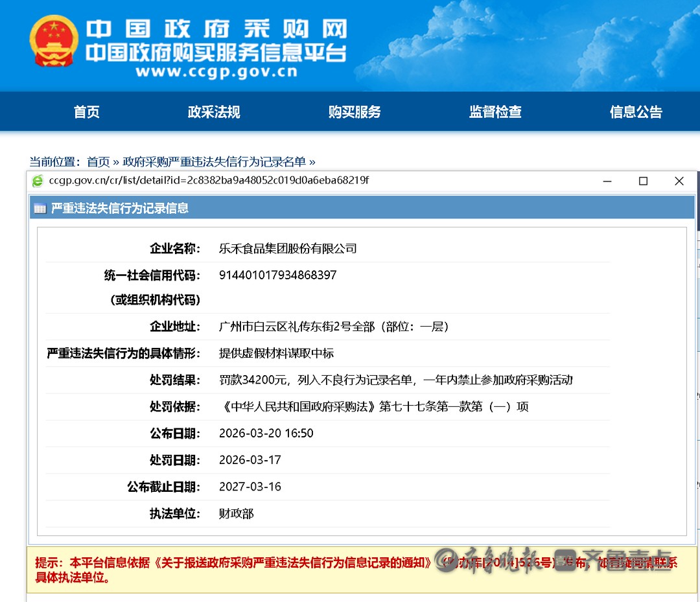This screenshot has height=602, width=700.
Task: Click the credit code 914401017934868397
Action: pyautogui.click(x=277, y=275)
